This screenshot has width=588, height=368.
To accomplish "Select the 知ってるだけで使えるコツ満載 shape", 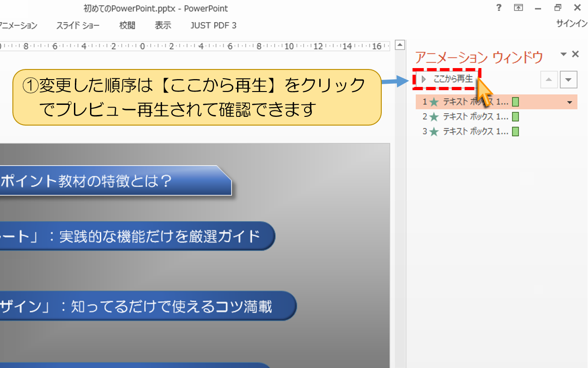I will pos(148,306).
